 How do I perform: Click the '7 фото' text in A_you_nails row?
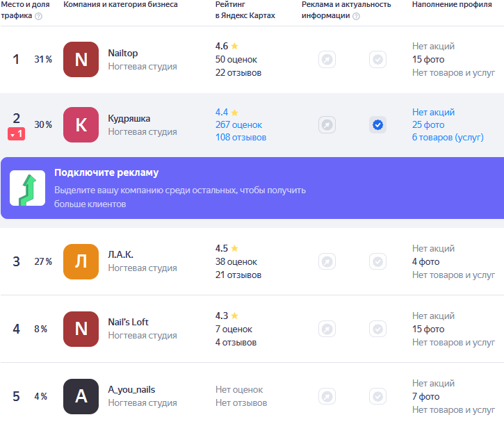coord(425,397)
